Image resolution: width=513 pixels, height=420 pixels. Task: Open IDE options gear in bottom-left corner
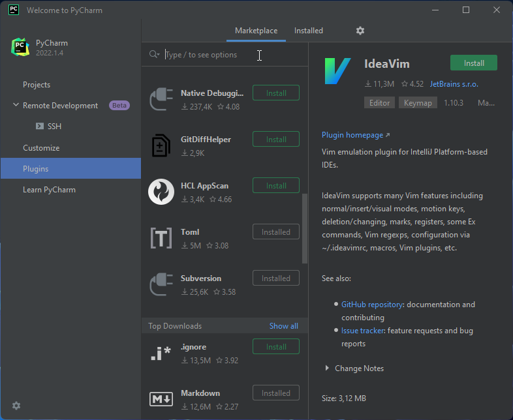coord(16,406)
